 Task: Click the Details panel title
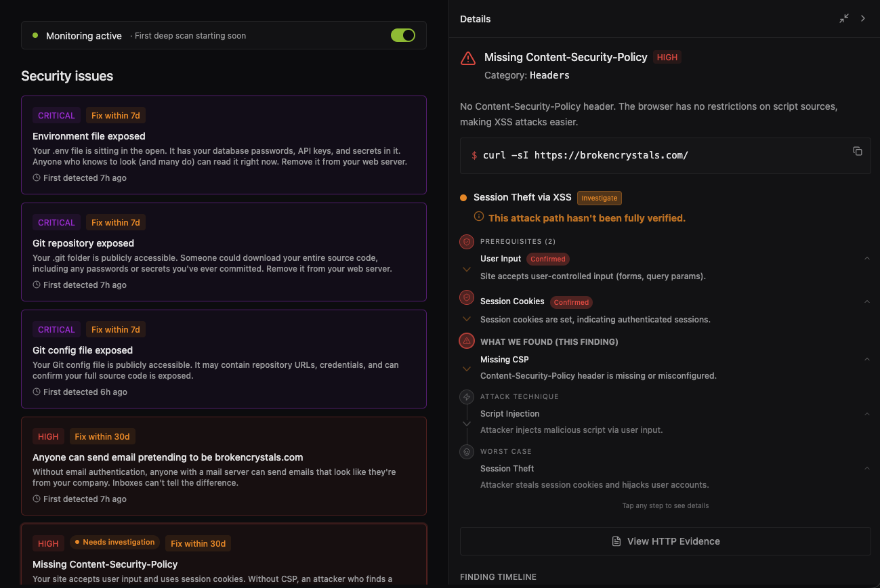[x=475, y=19]
